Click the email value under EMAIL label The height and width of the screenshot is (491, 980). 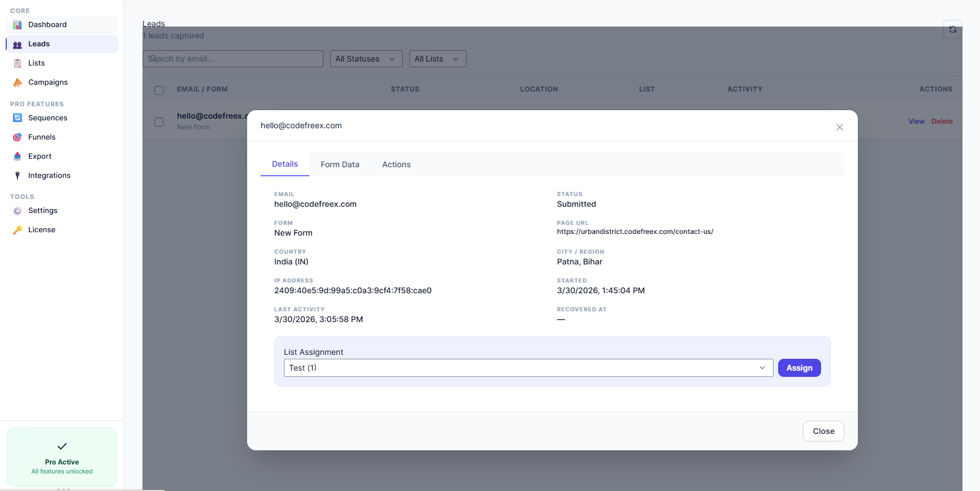316,204
